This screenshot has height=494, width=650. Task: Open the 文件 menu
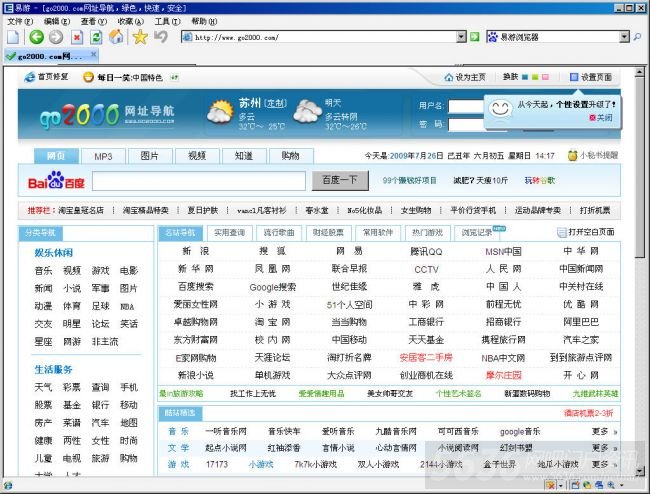[x=20, y=21]
